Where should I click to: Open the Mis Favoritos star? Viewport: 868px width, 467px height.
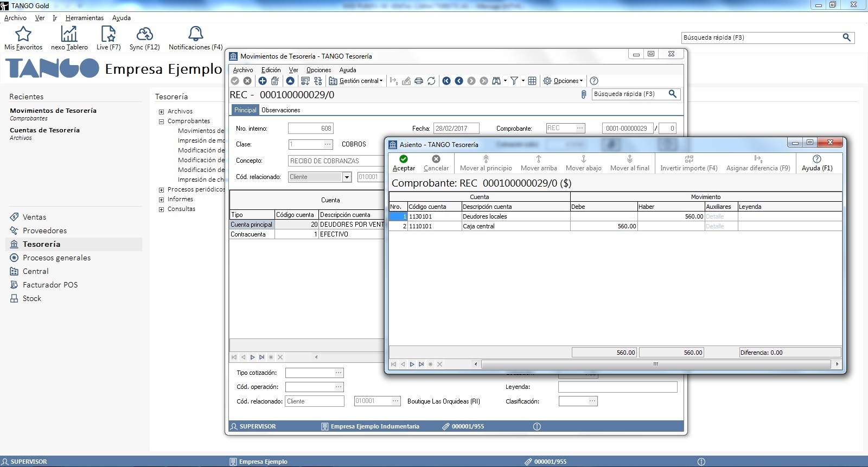coord(23,35)
